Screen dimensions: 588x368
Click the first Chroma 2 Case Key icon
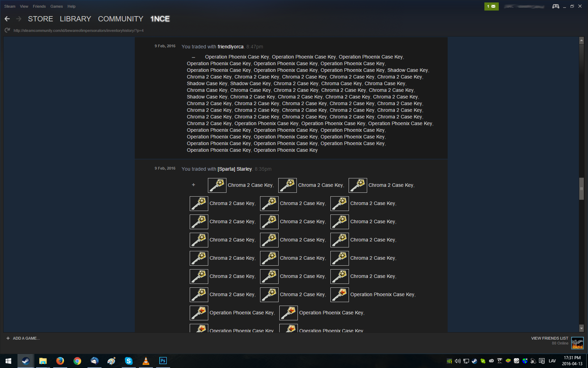tap(217, 185)
